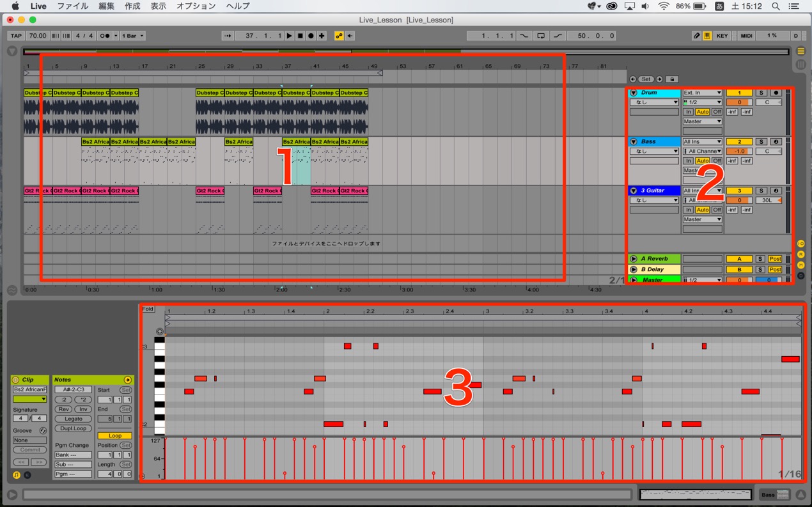This screenshot has height=507, width=812.
Task: Select the Bs2 Africa clip at bar 37
Action: 296,142
